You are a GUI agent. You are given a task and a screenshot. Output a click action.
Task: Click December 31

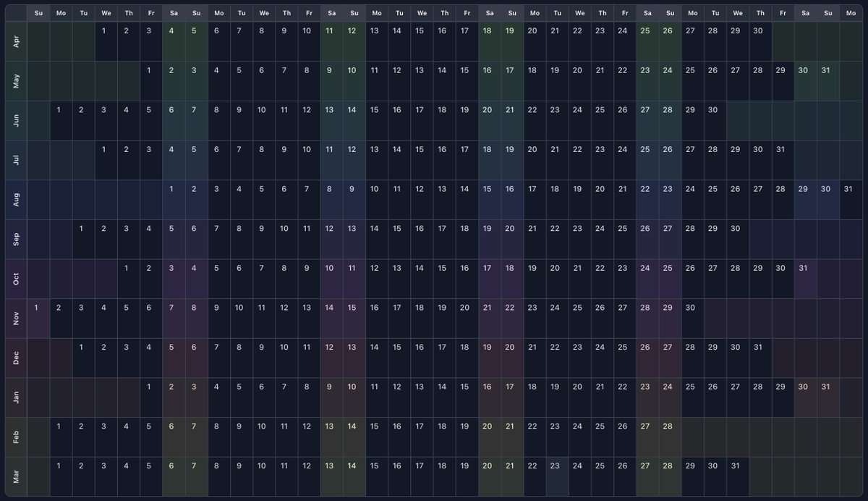coord(759,357)
